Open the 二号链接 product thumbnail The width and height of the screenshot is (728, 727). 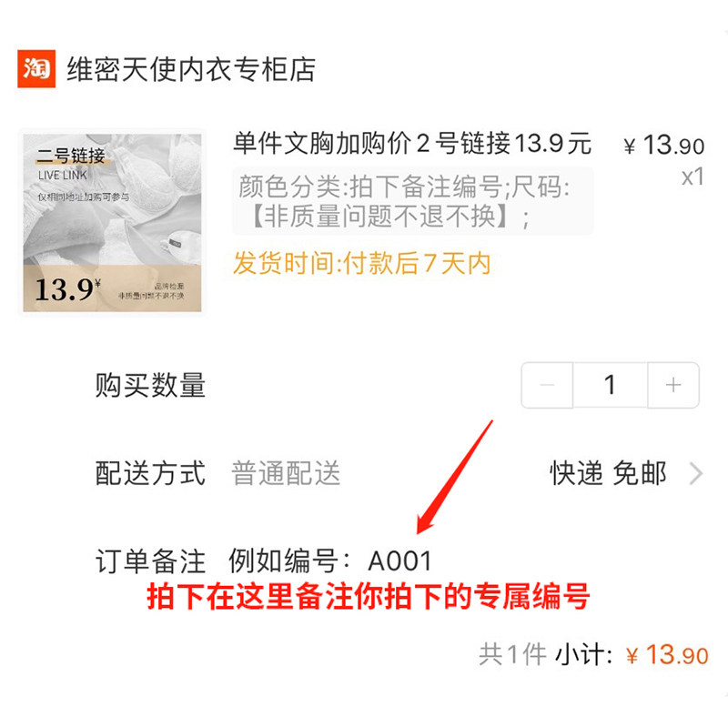(x=112, y=223)
